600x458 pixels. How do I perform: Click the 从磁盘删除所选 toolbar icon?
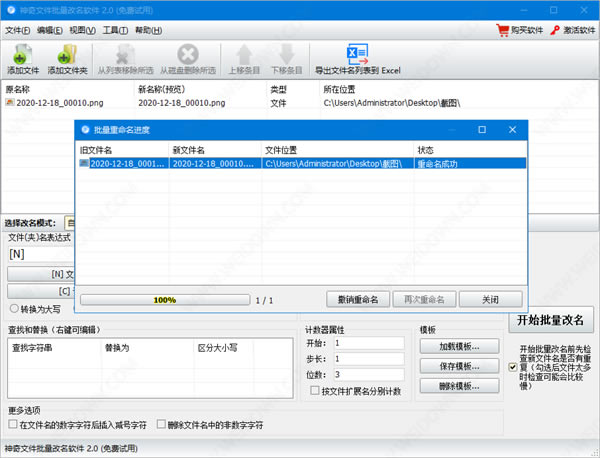point(187,54)
